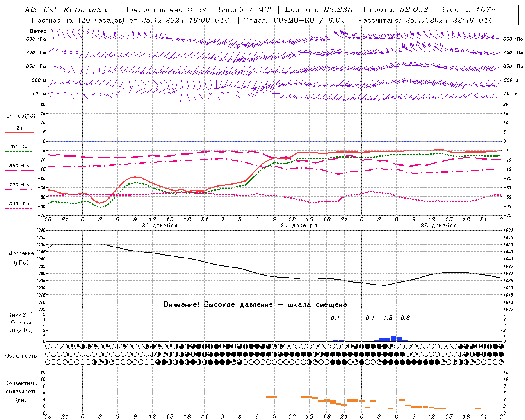Image resolution: width=525 pixels, height=420 pixels.
Task: Click the 500 гПа temperature legend dotted line
Action: coord(18,209)
